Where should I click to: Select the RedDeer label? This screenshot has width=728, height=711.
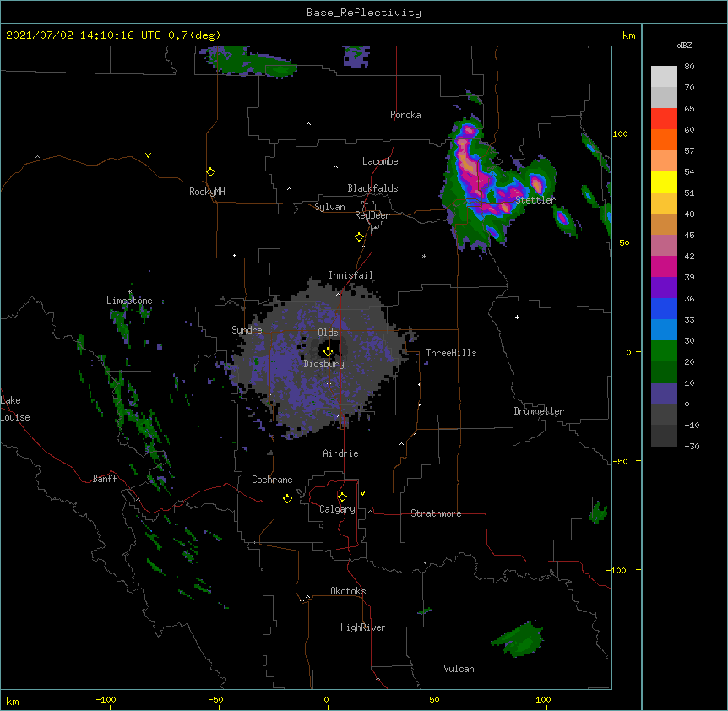tap(372, 215)
